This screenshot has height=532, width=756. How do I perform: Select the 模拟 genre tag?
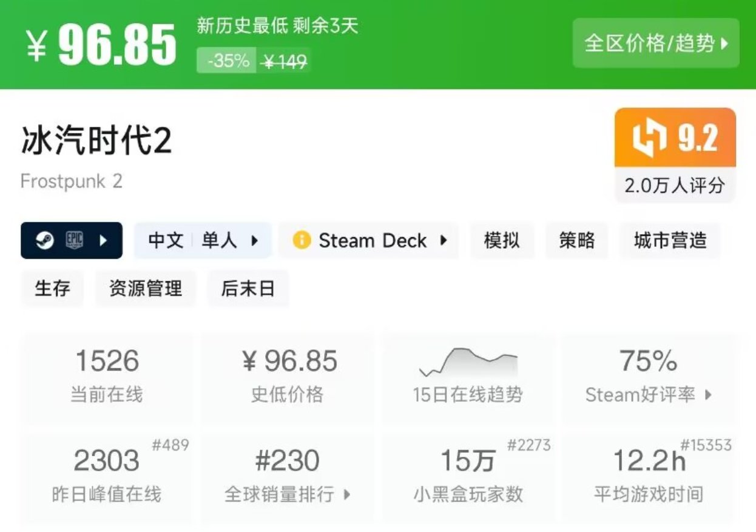pos(502,241)
